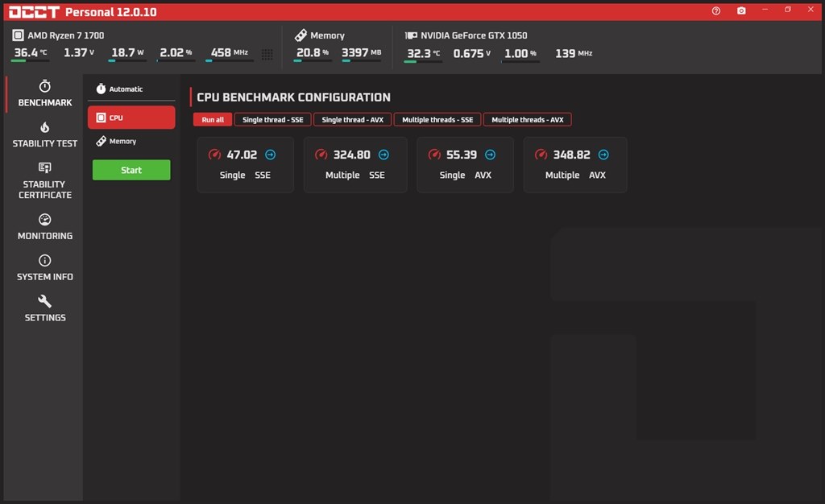Click arrow icon next to 47.02 score
The image size is (825, 504).
[270, 155]
